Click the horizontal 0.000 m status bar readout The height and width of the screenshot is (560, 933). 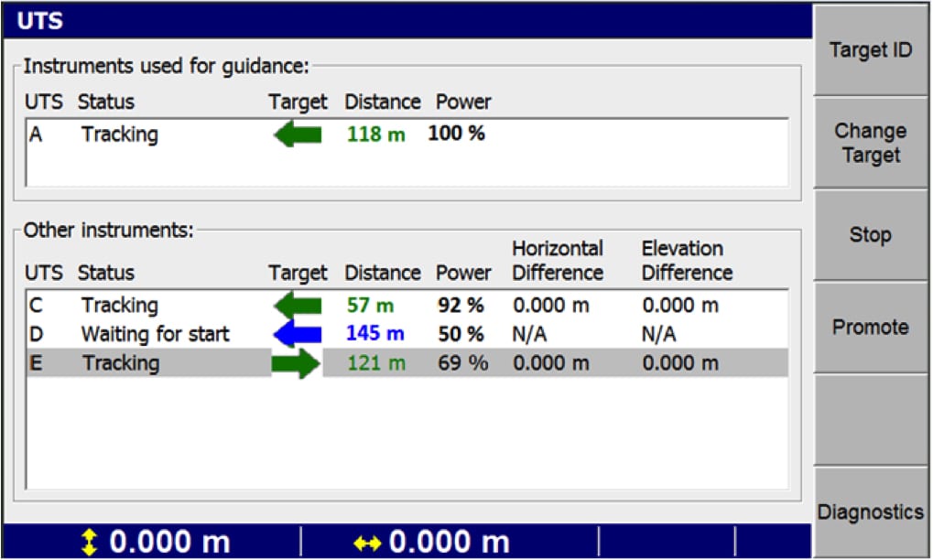pyautogui.click(x=450, y=543)
